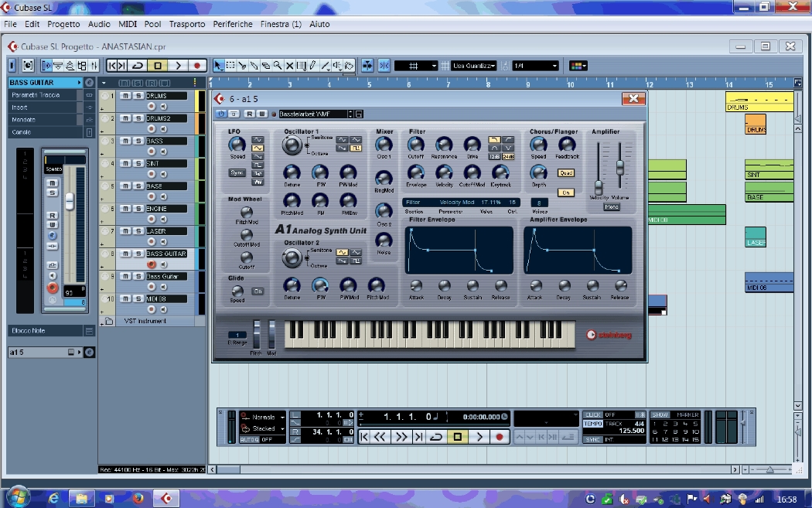Open the MIDI menu
Screen dimensions: 812x508
(x=128, y=24)
